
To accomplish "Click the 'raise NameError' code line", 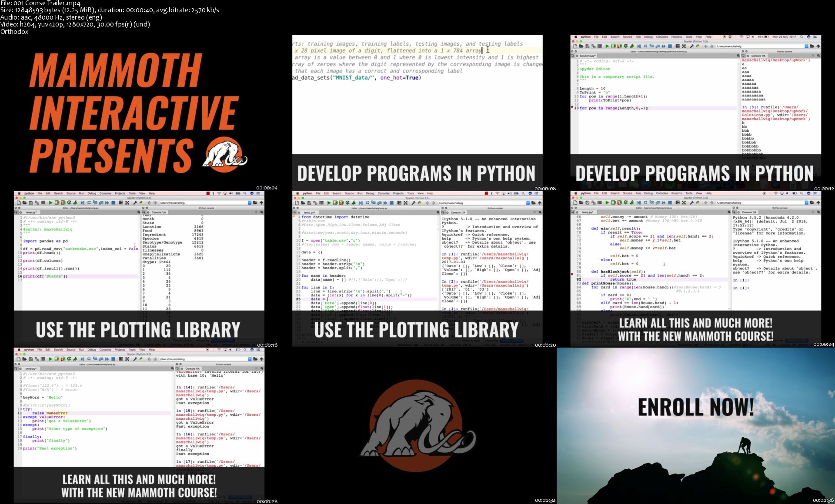I will pos(50,413).
